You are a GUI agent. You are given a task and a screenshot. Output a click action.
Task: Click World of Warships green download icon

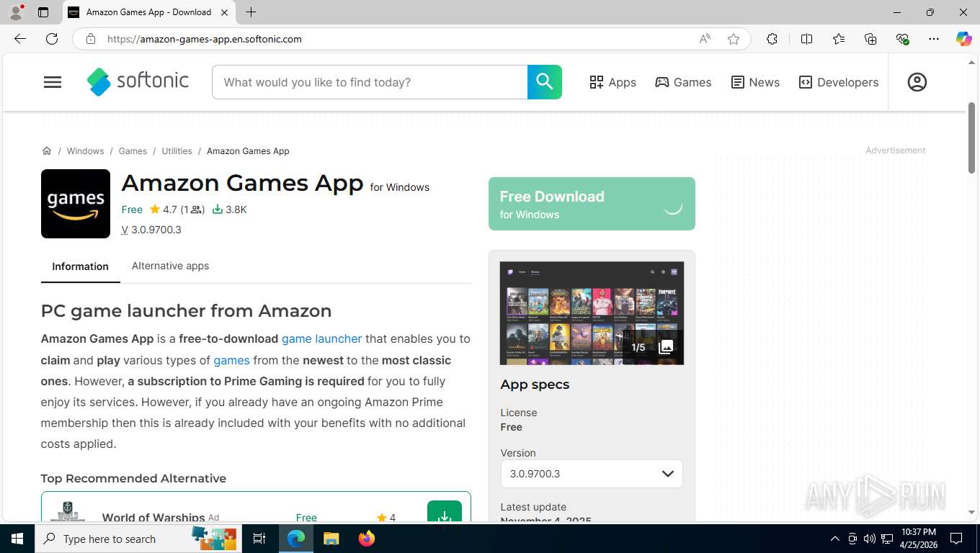tap(445, 511)
